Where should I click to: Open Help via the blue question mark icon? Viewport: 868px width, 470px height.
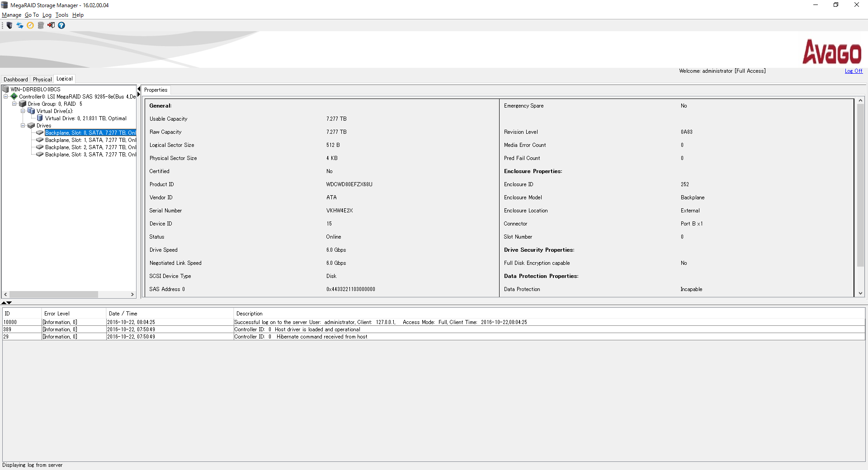61,25
